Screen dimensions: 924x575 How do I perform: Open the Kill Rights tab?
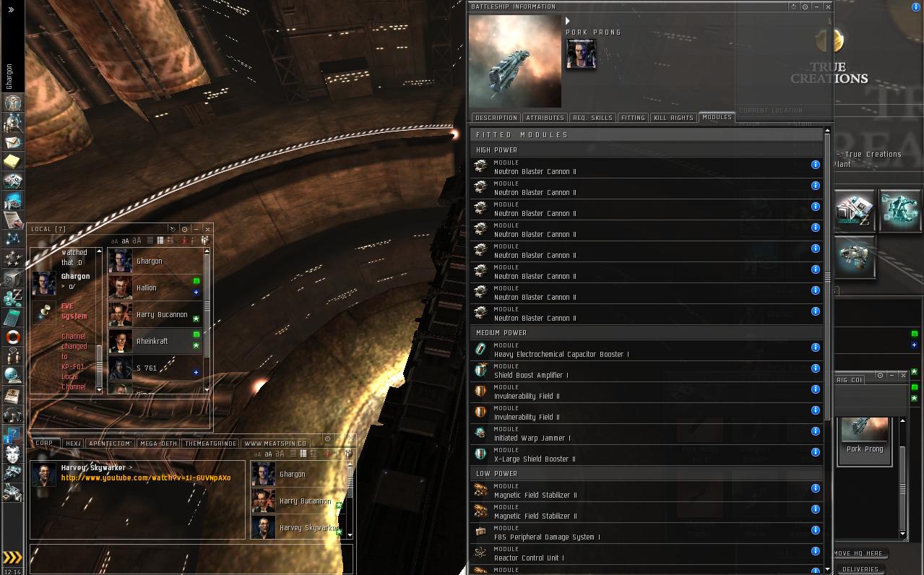673,118
